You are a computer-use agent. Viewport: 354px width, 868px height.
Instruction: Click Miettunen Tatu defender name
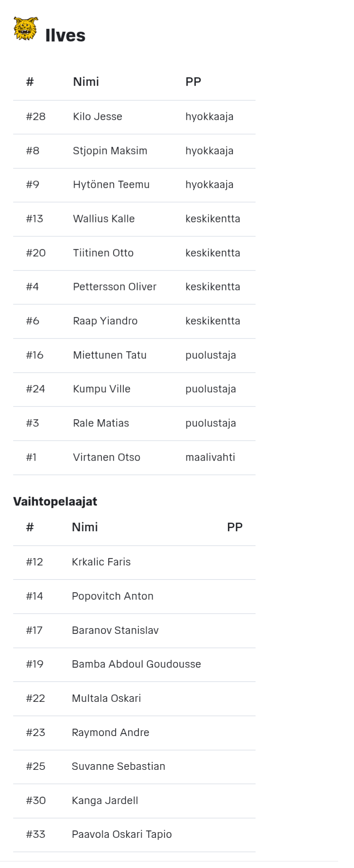109,355
